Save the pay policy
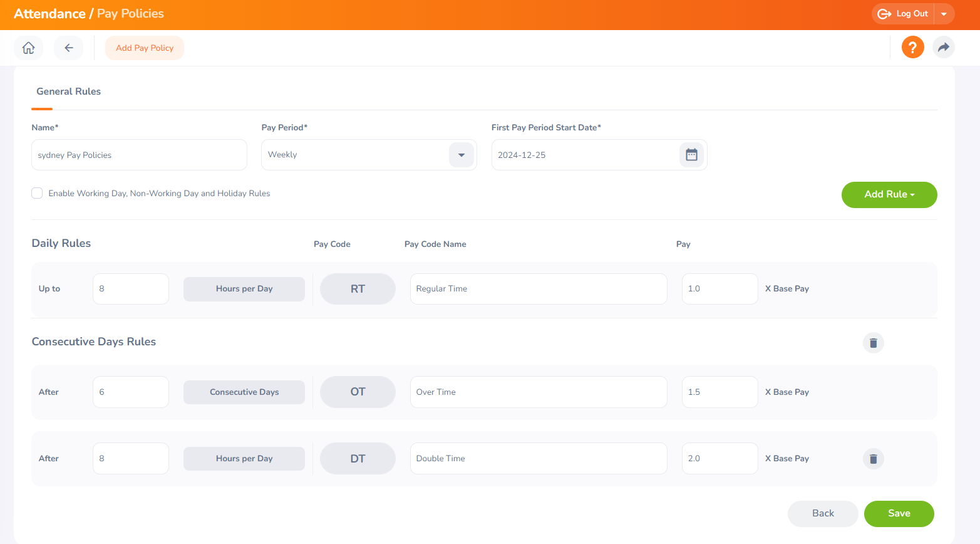The height and width of the screenshot is (544, 980). (899, 514)
